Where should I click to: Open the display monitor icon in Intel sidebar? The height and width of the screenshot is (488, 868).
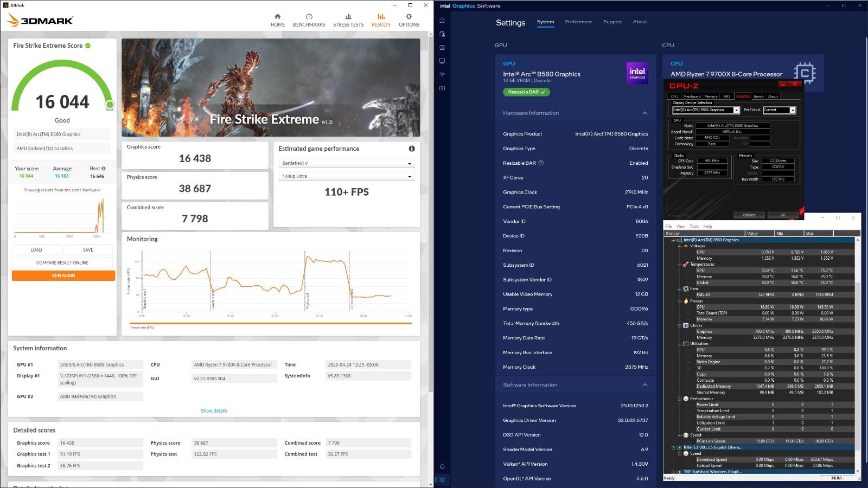click(442, 61)
